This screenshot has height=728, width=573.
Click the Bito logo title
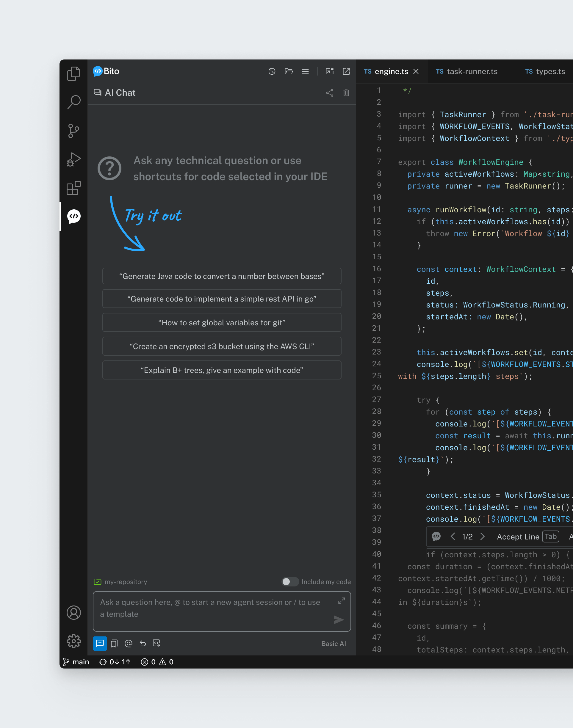pyautogui.click(x=106, y=71)
